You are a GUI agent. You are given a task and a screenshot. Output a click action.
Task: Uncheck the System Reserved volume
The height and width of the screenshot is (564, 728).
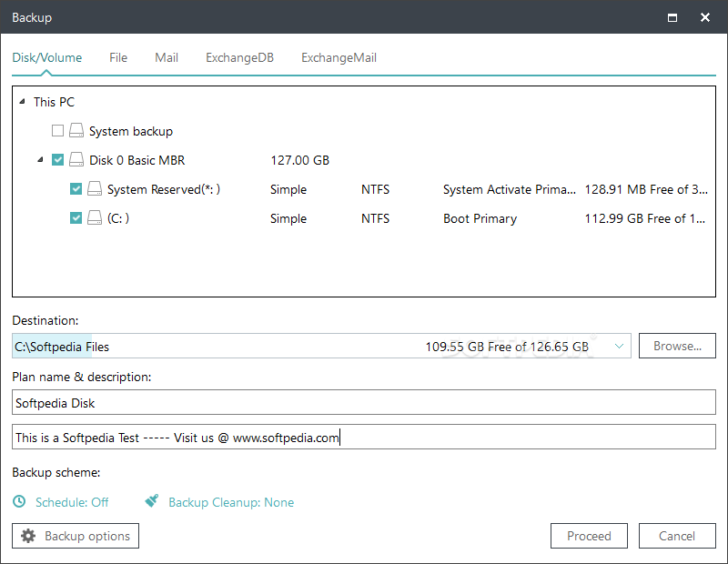point(76,189)
